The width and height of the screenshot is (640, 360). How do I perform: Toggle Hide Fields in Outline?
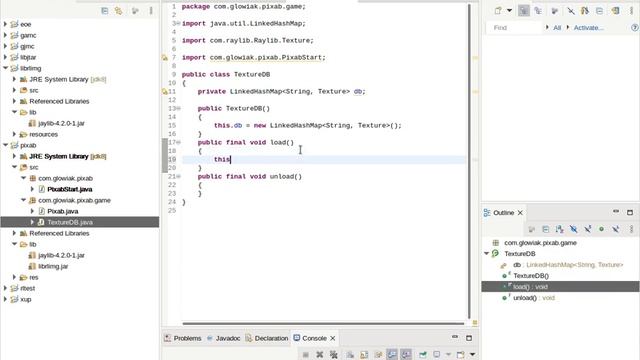[573, 229]
